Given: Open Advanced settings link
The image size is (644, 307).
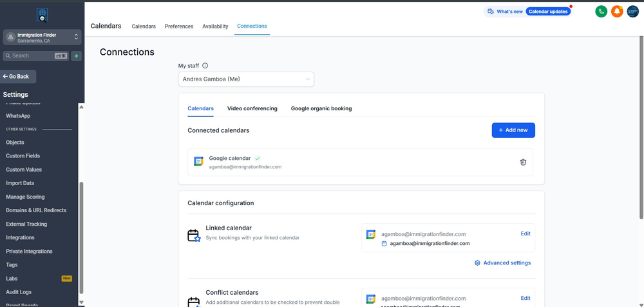Looking at the screenshot, I should 507,262.
